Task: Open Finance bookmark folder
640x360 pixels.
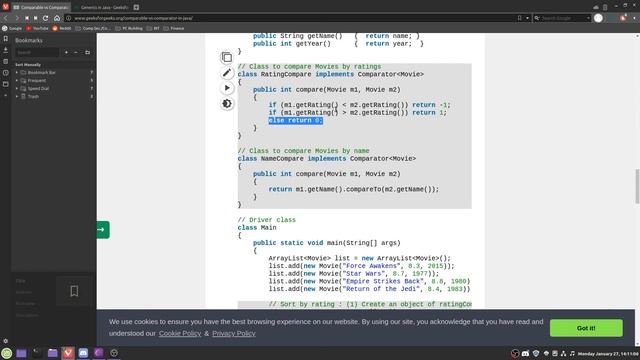Action: [x=174, y=28]
